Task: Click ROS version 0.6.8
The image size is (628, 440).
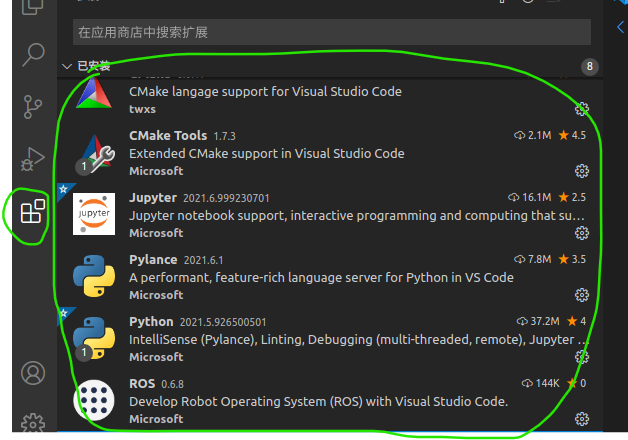Action: pyautogui.click(x=173, y=384)
